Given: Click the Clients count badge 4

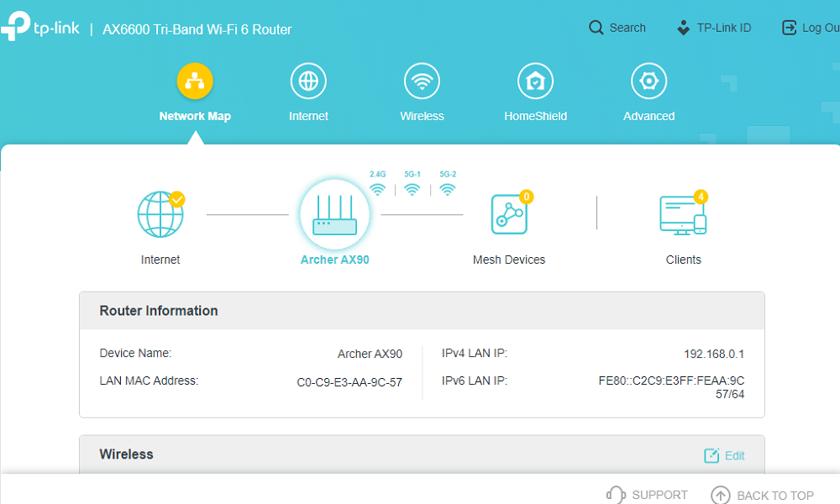Looking at the screenshot, I should tap(701, 197).
